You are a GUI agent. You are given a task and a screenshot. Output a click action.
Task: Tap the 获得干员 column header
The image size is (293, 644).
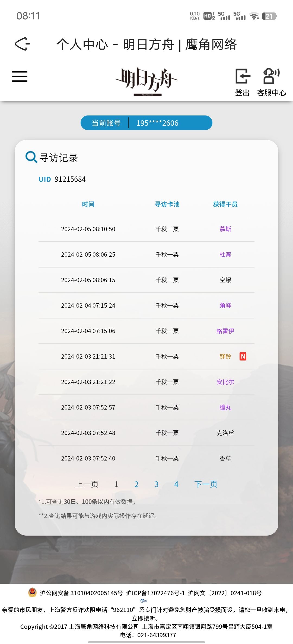coord(225,204)
